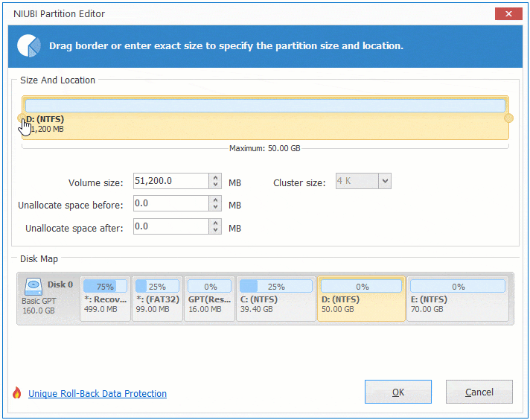Click the Volume size input field

tap(171, 181)
